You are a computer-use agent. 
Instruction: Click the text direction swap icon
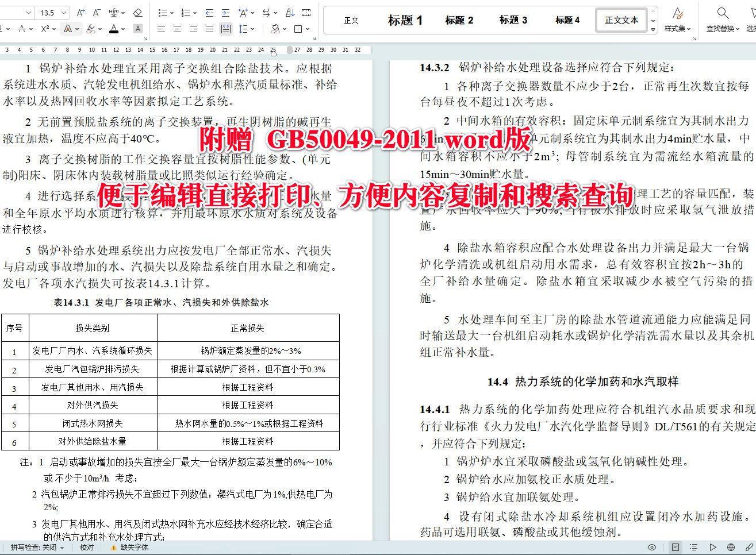click(x=266, y=12)
